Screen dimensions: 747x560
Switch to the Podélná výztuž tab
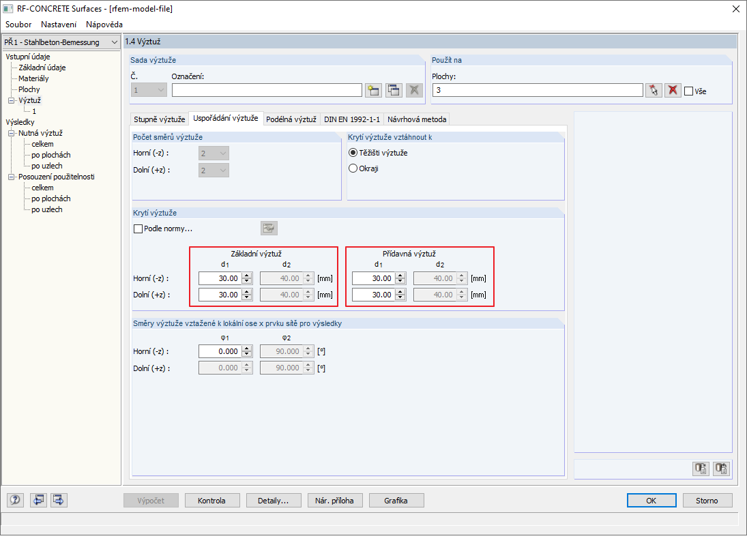[x=291, y=119]
